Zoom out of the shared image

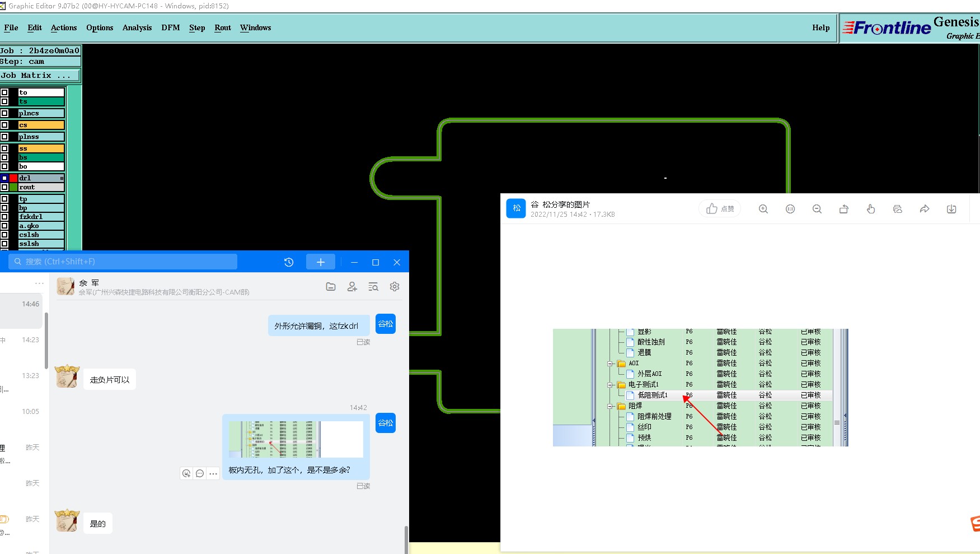(x=817, y=209)
